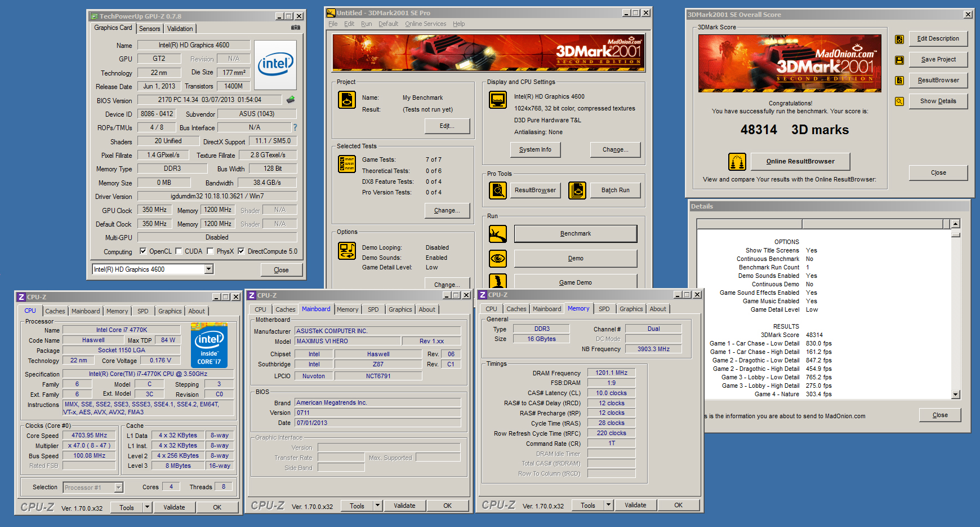Viewport: 980px width, 527px height.
Task: Click the Benchmark run icon
Action: [498, 234]
